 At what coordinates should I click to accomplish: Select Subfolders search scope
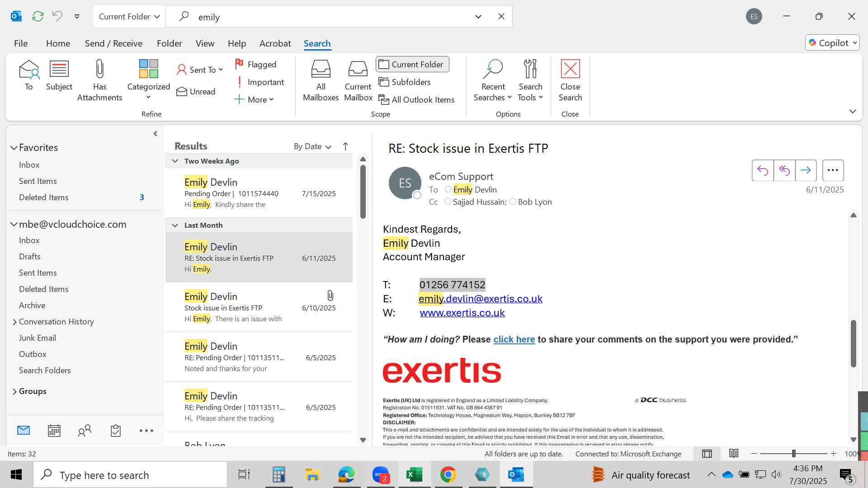(405, 82)
